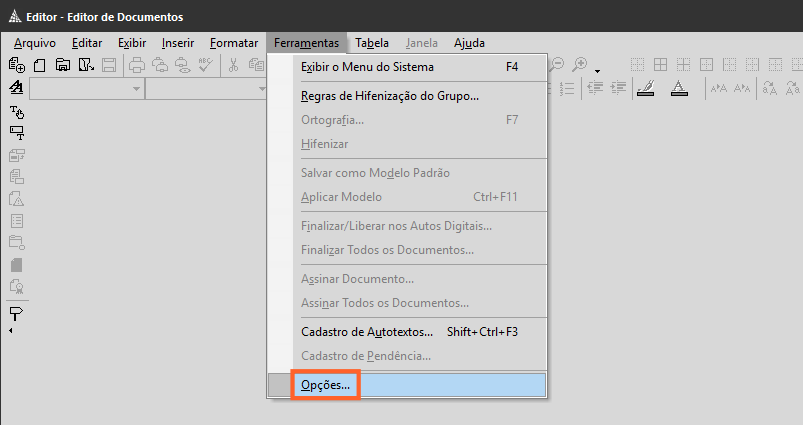Open the Ajuda menu
This screenshot has height=425, width=803.
469,43
